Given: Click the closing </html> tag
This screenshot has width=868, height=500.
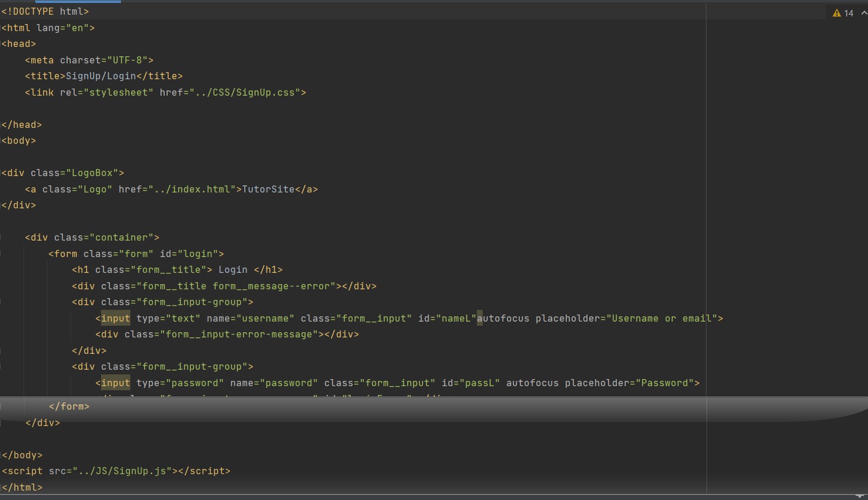Looking at the screenshot, I should click(x=22, y=487).
